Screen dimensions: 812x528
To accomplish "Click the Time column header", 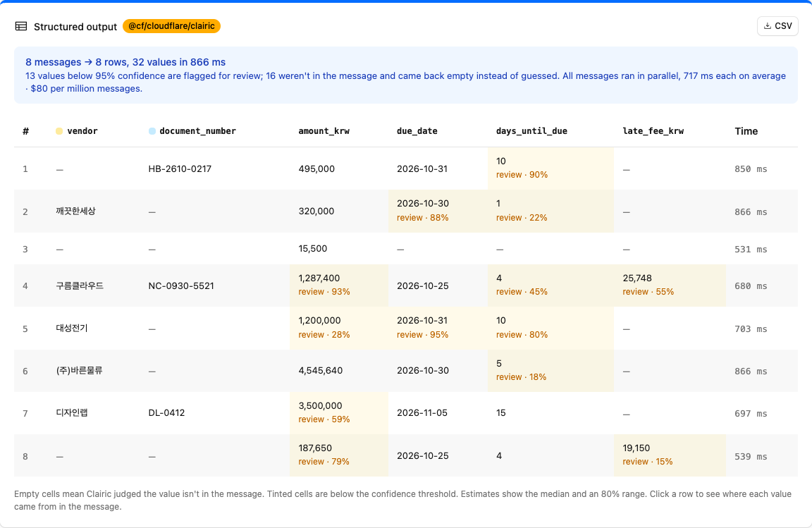I will (746, 131).
